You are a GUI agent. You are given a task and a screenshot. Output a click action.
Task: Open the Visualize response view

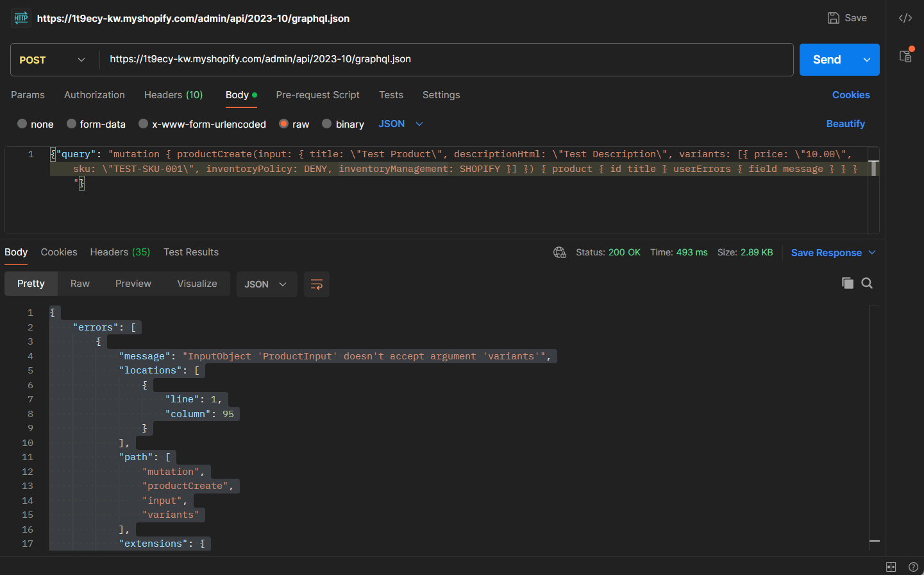pyautogui.click(x=197, y=284)
